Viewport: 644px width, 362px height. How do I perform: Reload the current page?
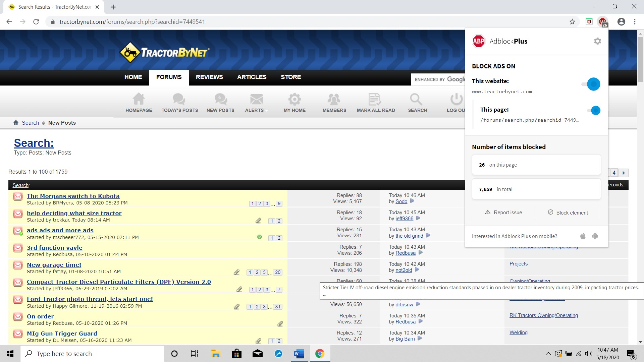(x=36, y=22)
